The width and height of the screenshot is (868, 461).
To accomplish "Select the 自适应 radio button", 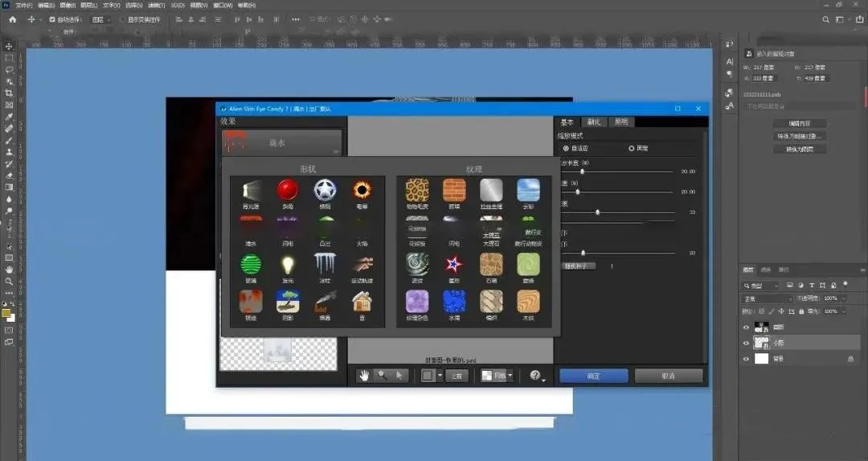I will tap(566, 149).
